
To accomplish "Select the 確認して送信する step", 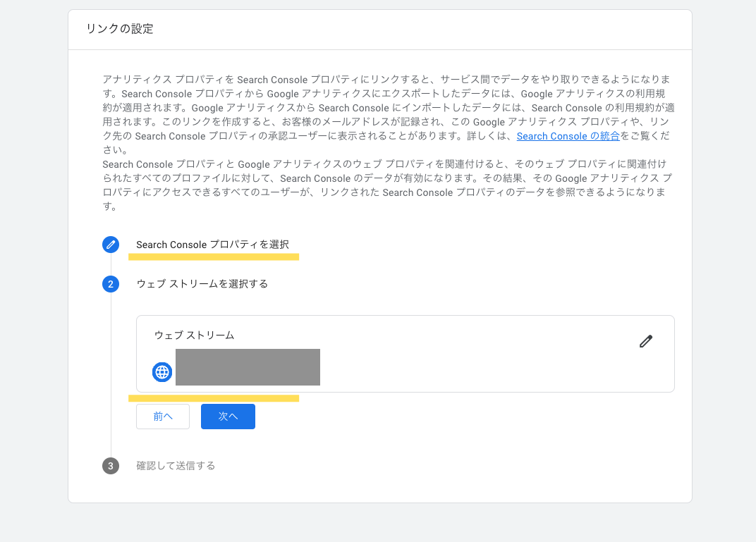I will pyautogui.click(x=176, y=466).
